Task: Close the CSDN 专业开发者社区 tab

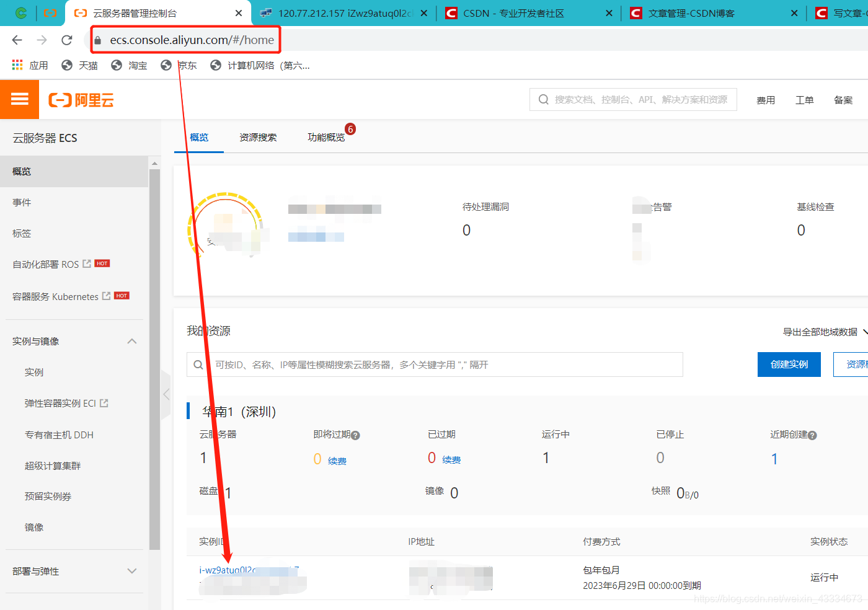Action: pyautogui.click(x=609, y=13)
